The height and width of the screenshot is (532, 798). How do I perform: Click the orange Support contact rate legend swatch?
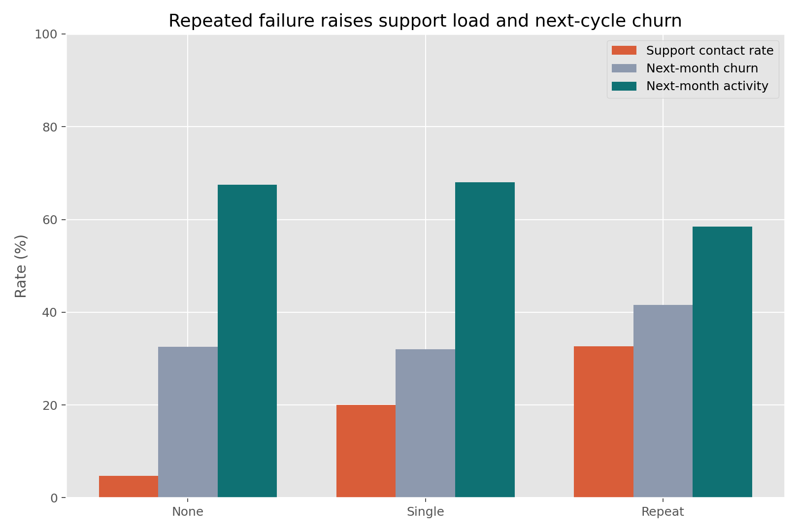(x=624, y=51)
